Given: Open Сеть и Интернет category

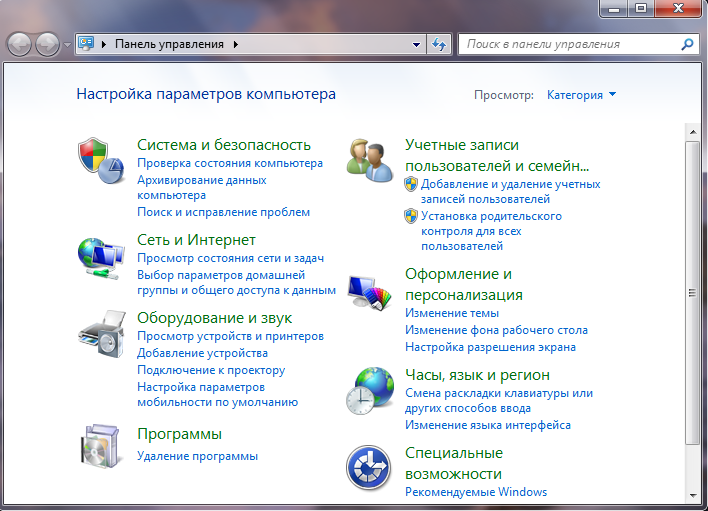Looking at the screenshot, I should (x=196, y=240).
